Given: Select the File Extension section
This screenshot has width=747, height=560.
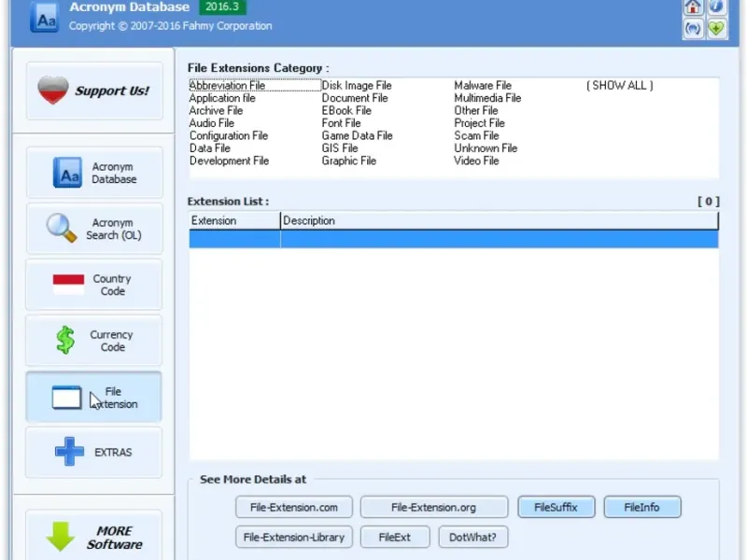Looking at the screenshot, I should pyautogui.click(x=94, y=398).
